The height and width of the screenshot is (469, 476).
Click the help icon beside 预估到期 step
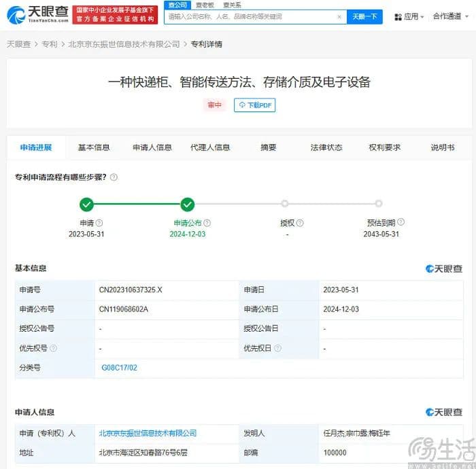401,222
